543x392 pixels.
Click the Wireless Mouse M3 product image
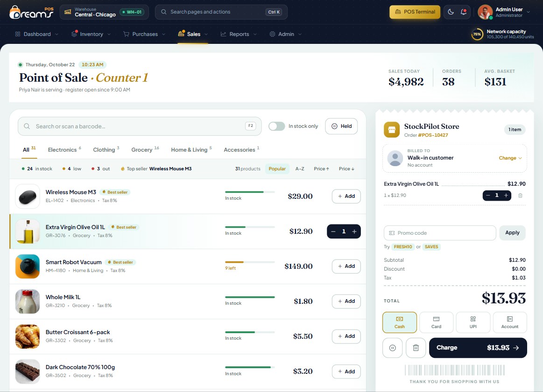[x=28, y=196]
